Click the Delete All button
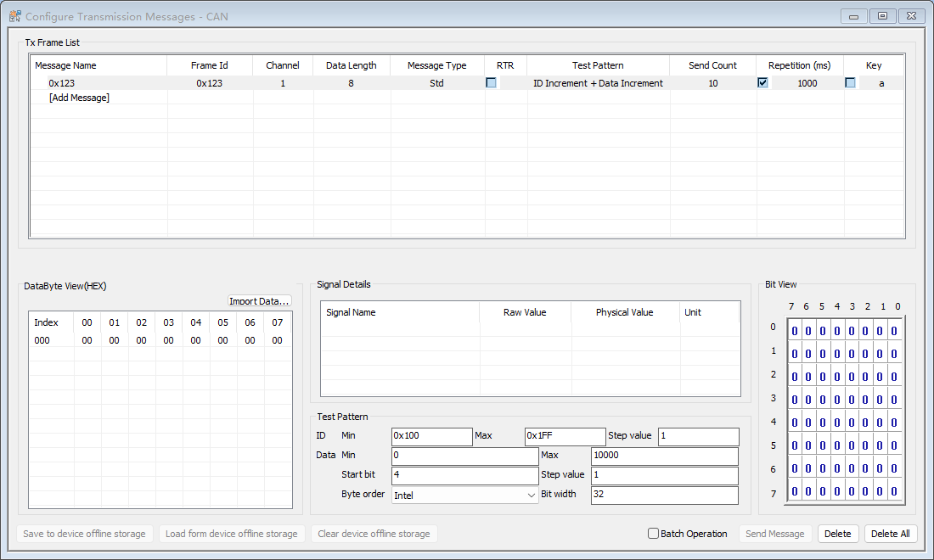 890,534
